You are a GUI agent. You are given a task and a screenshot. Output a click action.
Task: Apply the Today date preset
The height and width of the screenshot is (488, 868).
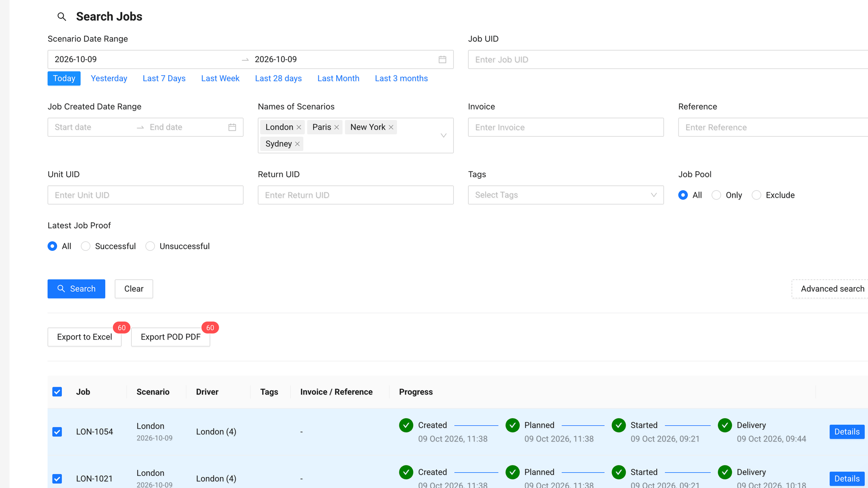(x=64, y=78)
